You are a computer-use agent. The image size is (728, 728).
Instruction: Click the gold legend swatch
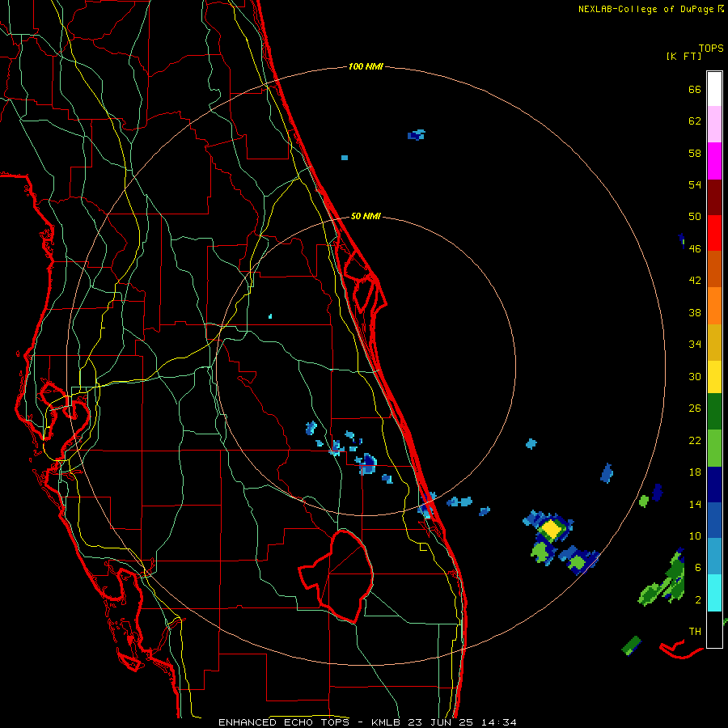[714, 342]
